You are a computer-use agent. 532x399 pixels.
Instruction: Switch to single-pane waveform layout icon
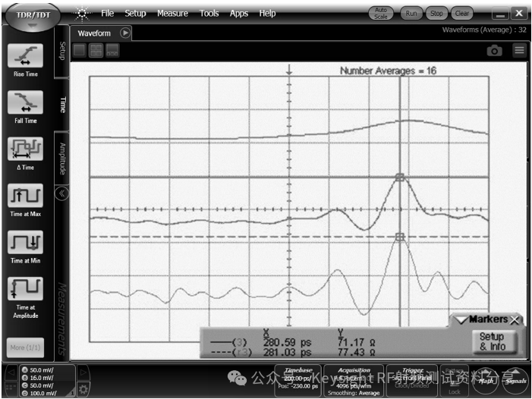point(80,51)
